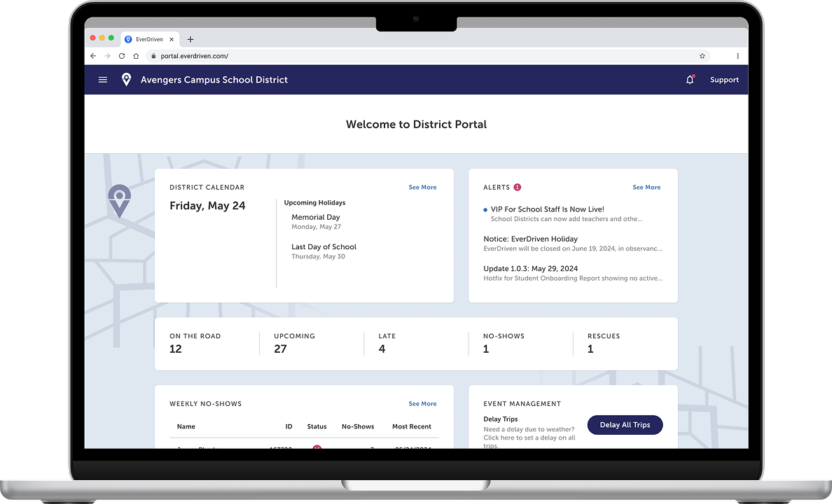Sort by the No-Shows column header
This screenshot has height=504, width=832.
358,426
